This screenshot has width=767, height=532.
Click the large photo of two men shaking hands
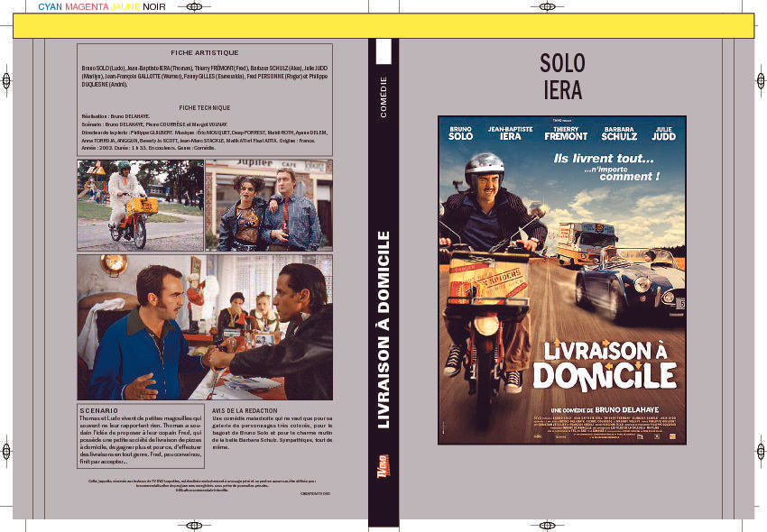(205, 327)
